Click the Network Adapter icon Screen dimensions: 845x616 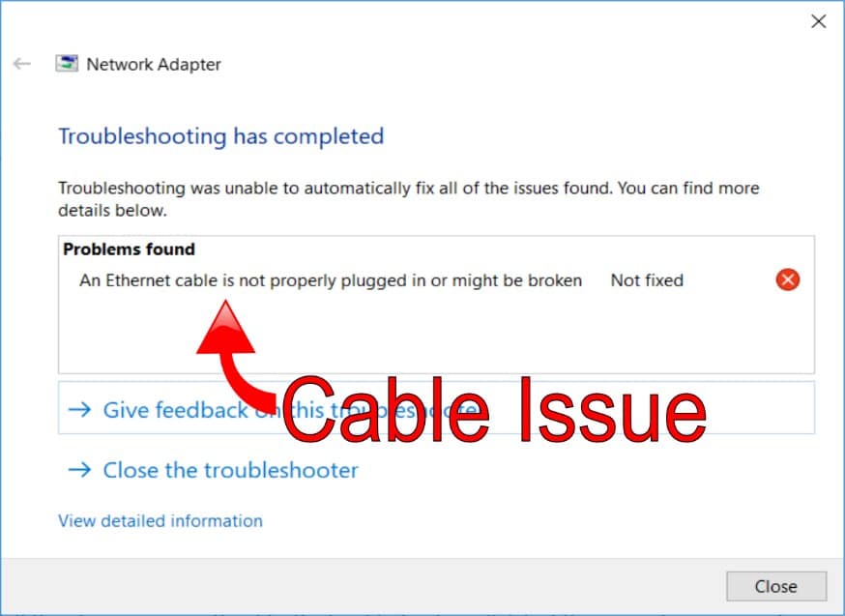tap(67, 64)
